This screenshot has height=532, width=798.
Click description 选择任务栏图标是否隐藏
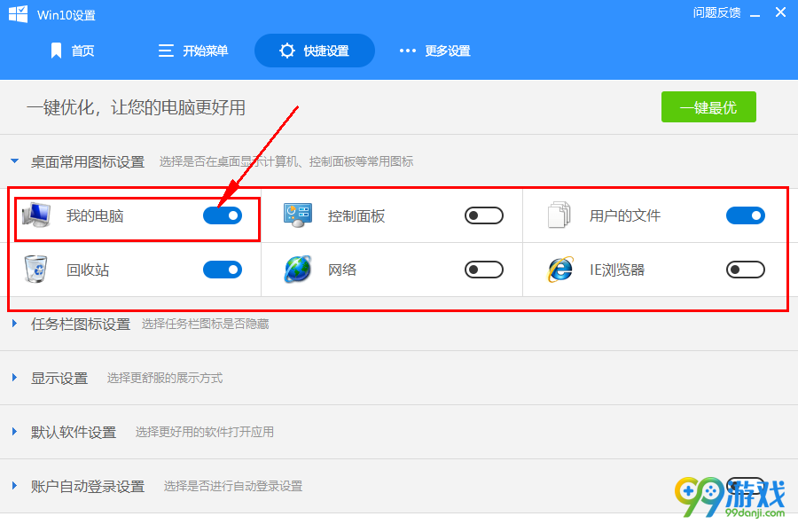coord(205,324)
